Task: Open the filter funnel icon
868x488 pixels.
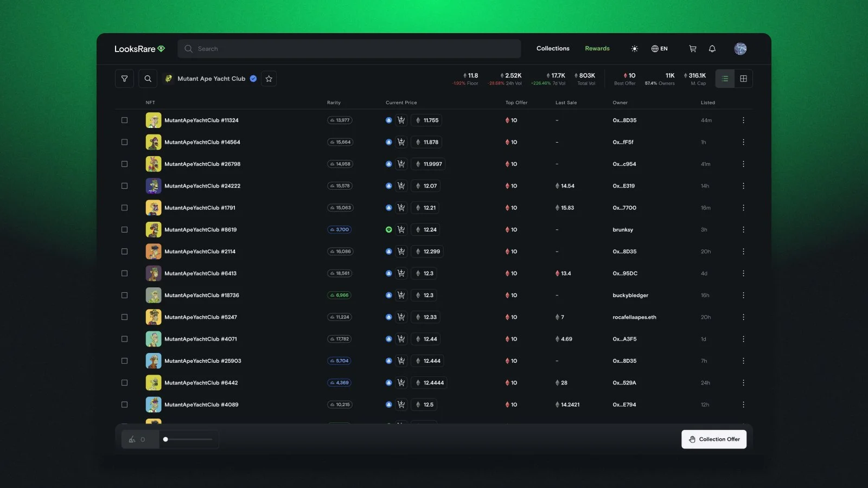Action: [124, 79]
